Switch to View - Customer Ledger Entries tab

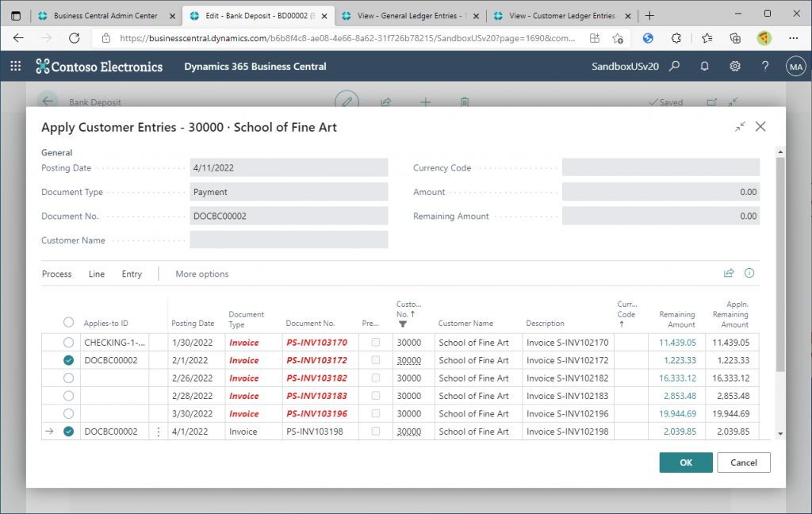pos(562,16)
